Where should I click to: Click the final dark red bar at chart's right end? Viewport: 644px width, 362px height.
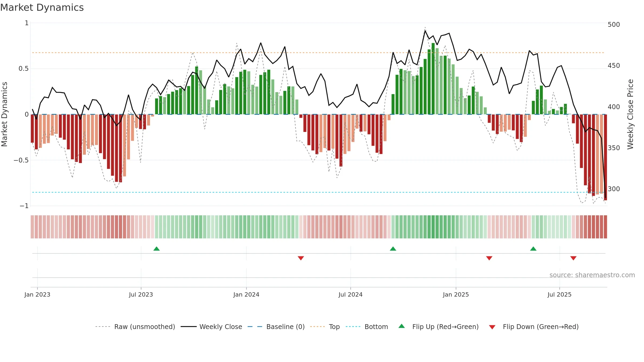pyautogui.click(x=605, y=157)
